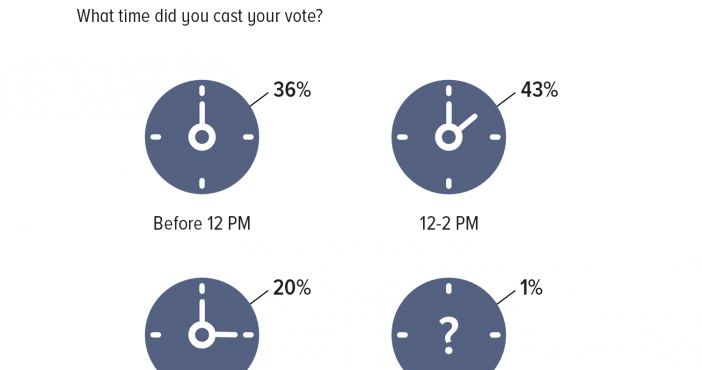Click the center hub of the Before 12 PM clock

point(202,137)
